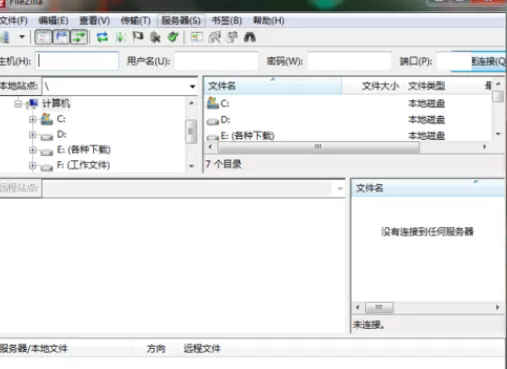Click remote file list scroll left arrow

358,307
